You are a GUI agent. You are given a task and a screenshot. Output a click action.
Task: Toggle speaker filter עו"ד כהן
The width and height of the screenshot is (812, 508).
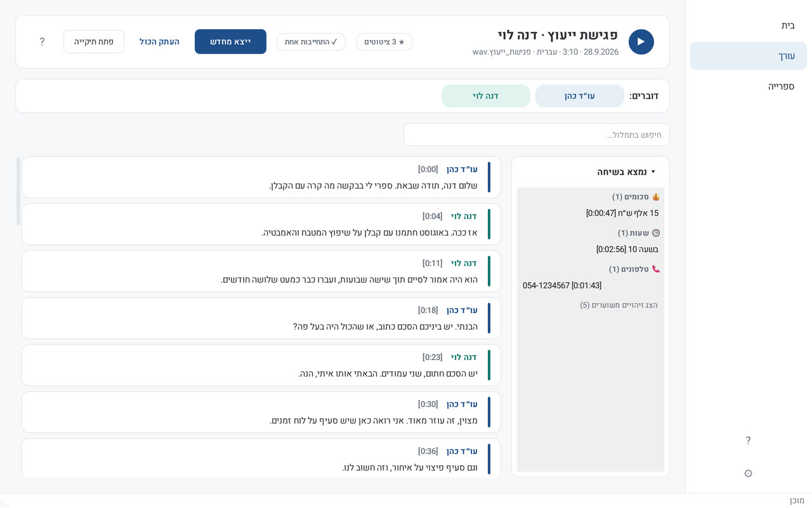580,96
